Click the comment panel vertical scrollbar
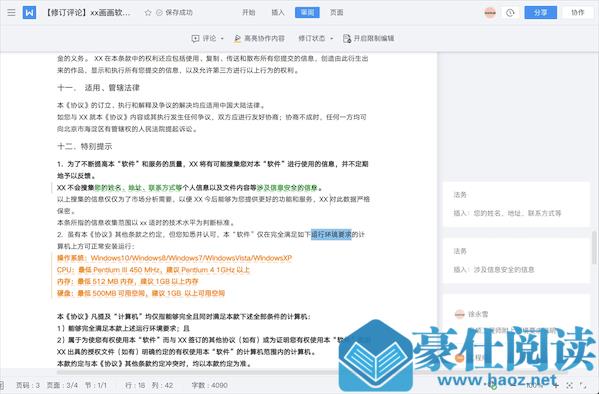The height and width of the screenshot is (394, 599). pos(594,248)
